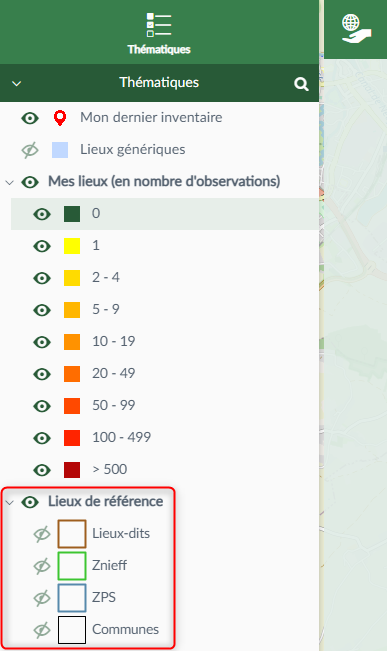Click the yellow swatch for 1 observation
387x651 pixels.
[72, 246]
